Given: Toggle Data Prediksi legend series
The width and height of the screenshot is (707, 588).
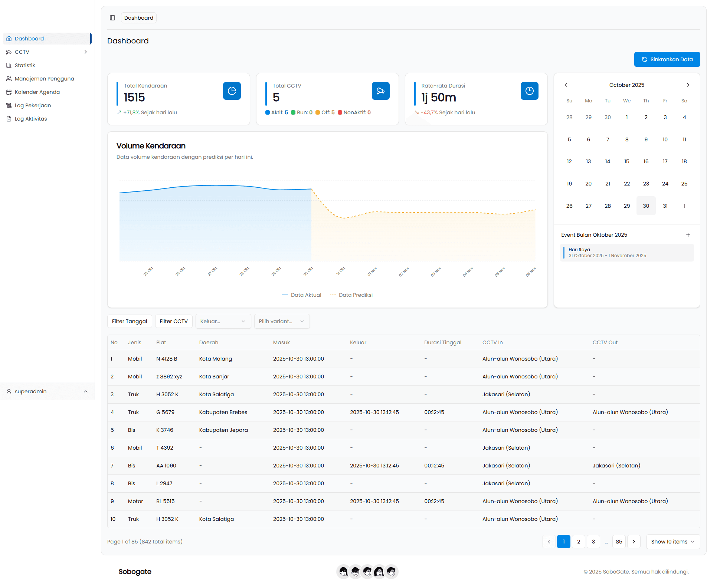Looking at the screenshot, I should pos(351,295).
